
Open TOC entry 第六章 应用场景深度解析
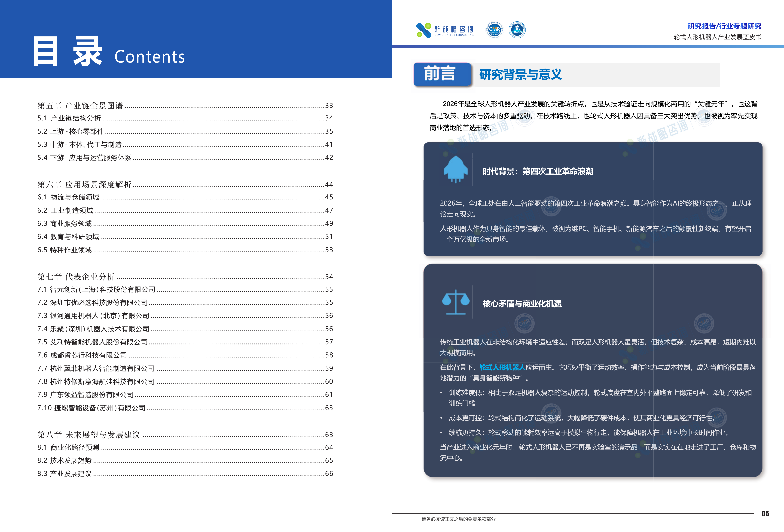(x=185, y=185)
